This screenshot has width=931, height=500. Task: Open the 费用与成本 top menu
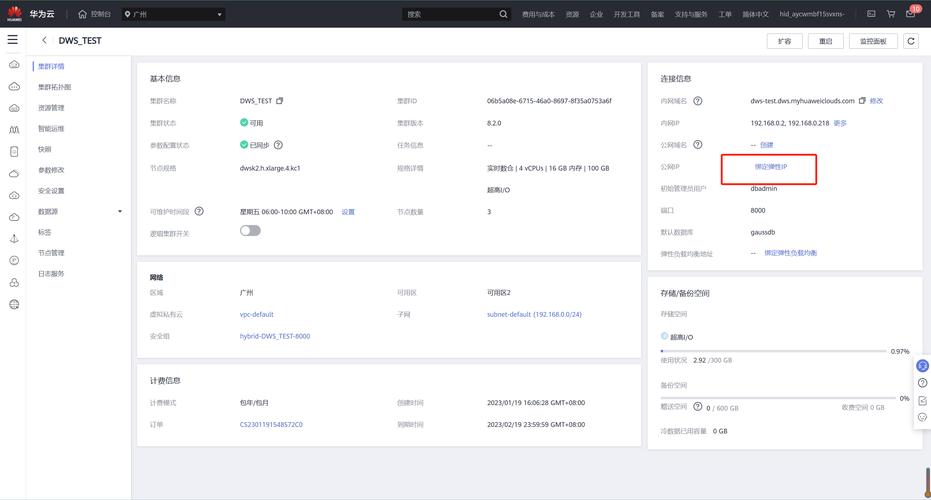pyautogui.click(x=538, y=14)
